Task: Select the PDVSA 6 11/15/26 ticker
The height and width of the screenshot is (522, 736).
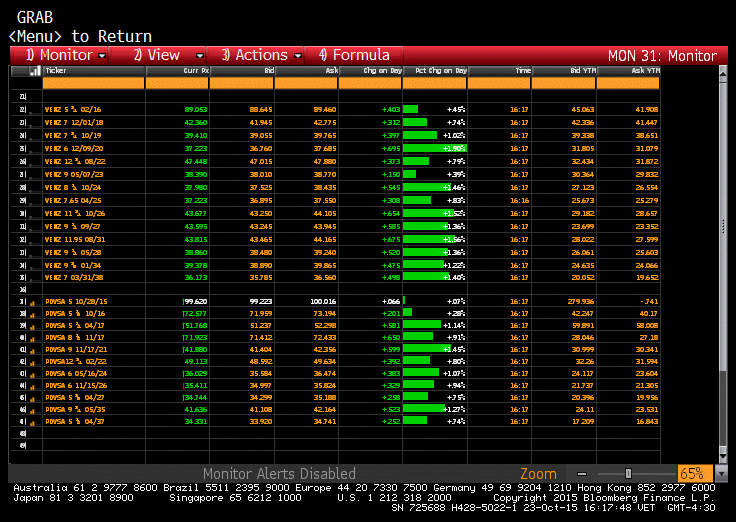Action: tap(76, 385)
